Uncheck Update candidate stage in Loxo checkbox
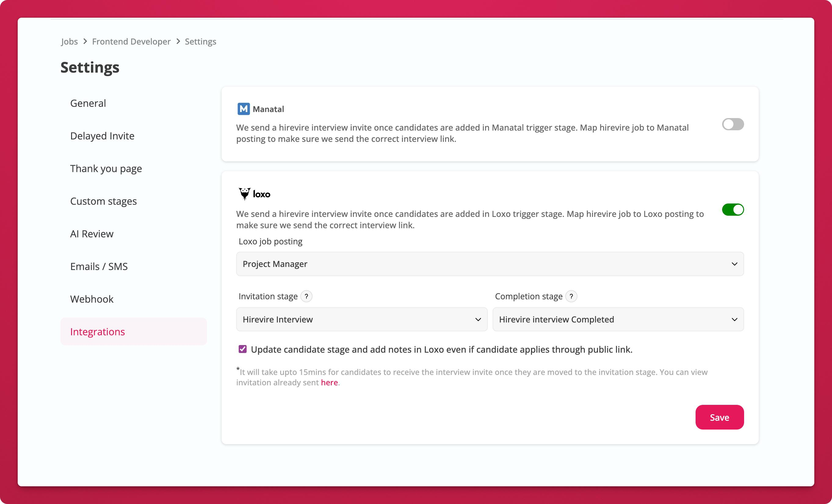This screenshot has height=504, width=832. click(242, 349)
